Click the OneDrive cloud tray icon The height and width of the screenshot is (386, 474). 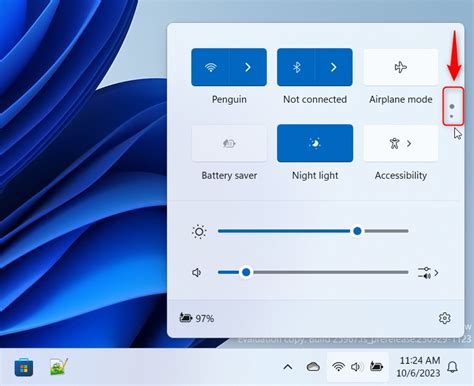point(313,367)
